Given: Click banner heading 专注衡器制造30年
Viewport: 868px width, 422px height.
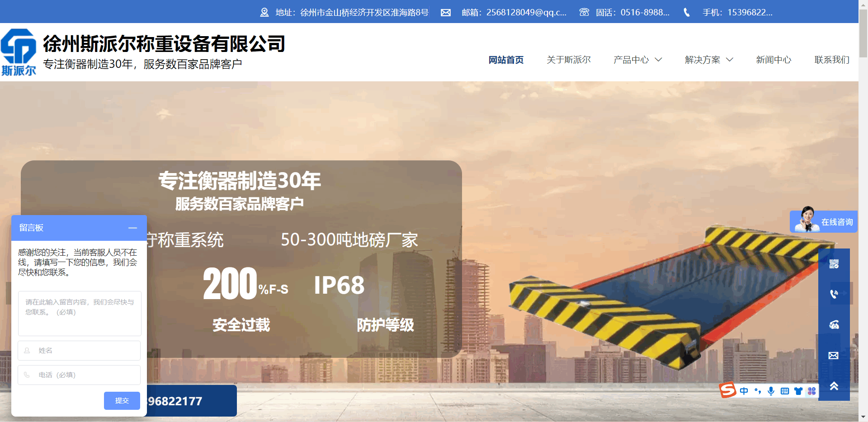Looking at the screenshot, I should (x=240, y=181).
